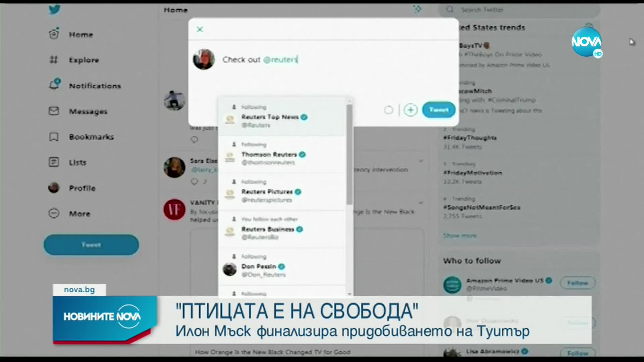The width and height of the screenshot is (644, 362).
Task: Open the #FridayThoughts trend
Action: point(470,138)
